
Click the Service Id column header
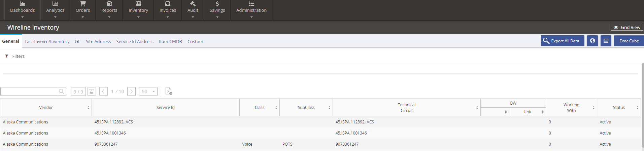pos(166,108)
